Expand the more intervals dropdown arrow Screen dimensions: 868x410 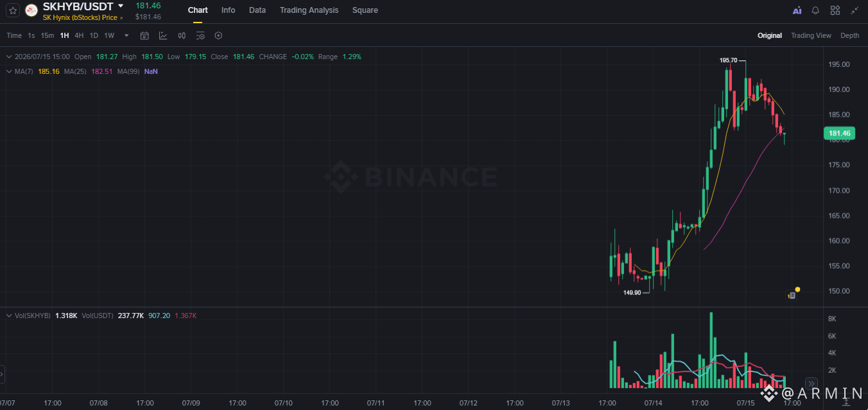click(126, 35)
